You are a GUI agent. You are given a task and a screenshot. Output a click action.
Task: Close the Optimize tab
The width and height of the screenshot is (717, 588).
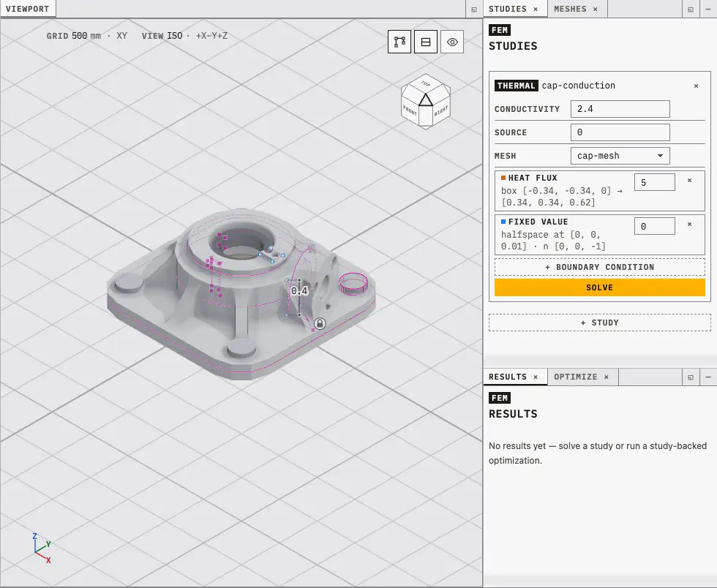(607, 377)
